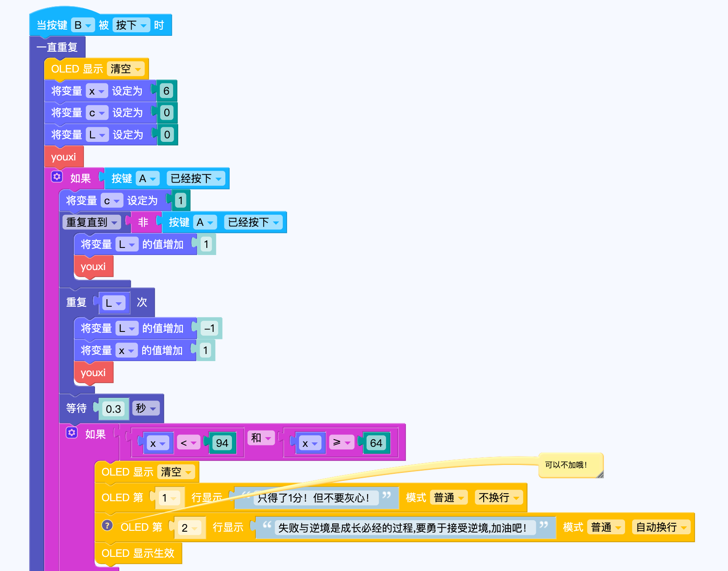Open the key B dropdown in the hat block
Screen dimensions: 728x571
coord(83,25)
